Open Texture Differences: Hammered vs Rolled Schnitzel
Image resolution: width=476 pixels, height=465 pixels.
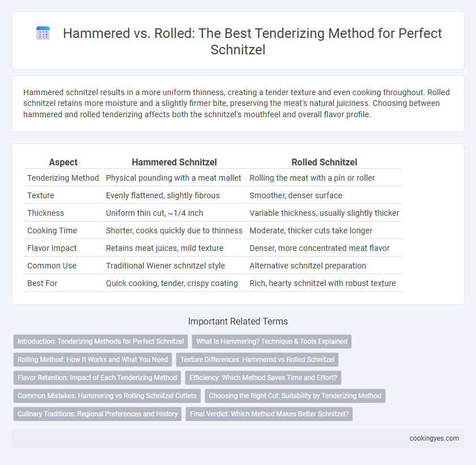tap(257, 360)
